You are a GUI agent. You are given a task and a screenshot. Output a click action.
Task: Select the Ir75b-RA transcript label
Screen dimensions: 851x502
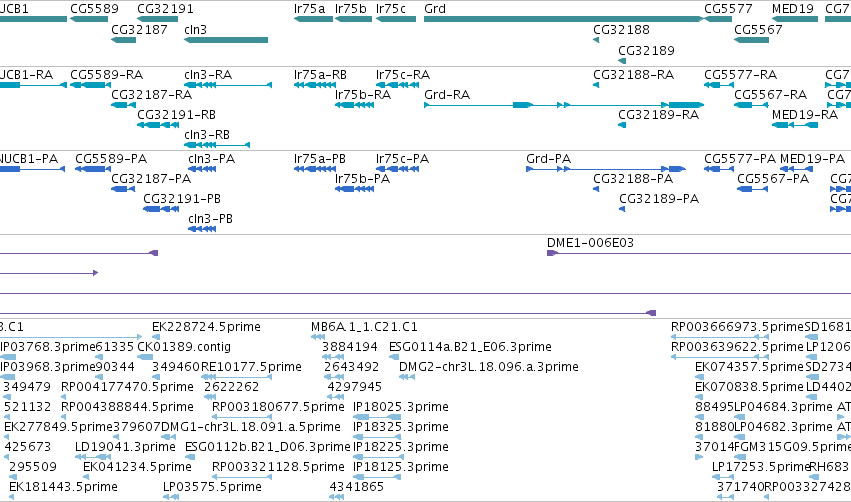(x=363, y=94)
